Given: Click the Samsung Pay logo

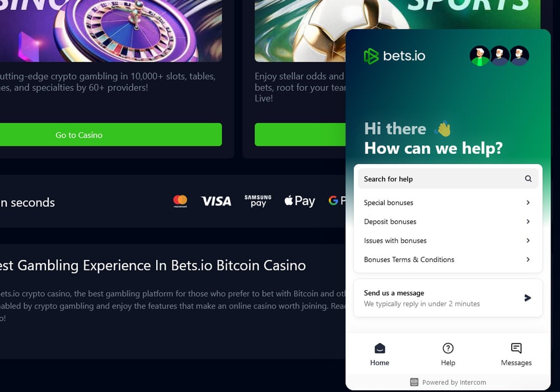Looking at the screenshot, I should pyautogui.click(x=258, y=201).
